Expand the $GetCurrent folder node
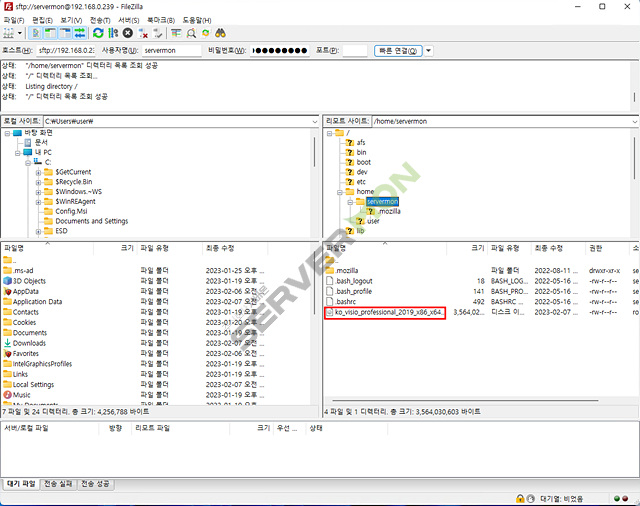 click(38, 173)
